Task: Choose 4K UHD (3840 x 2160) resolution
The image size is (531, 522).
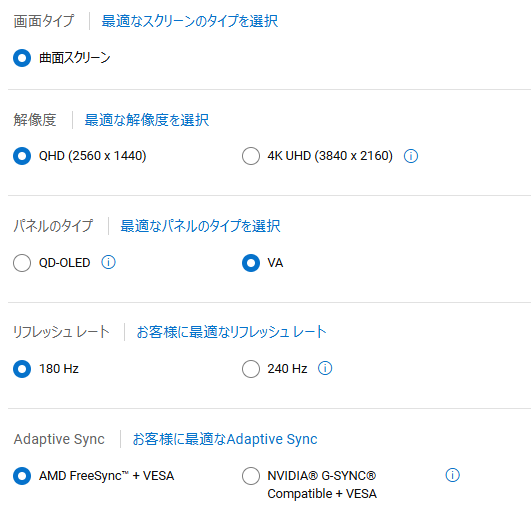Action: coord(251,156)
